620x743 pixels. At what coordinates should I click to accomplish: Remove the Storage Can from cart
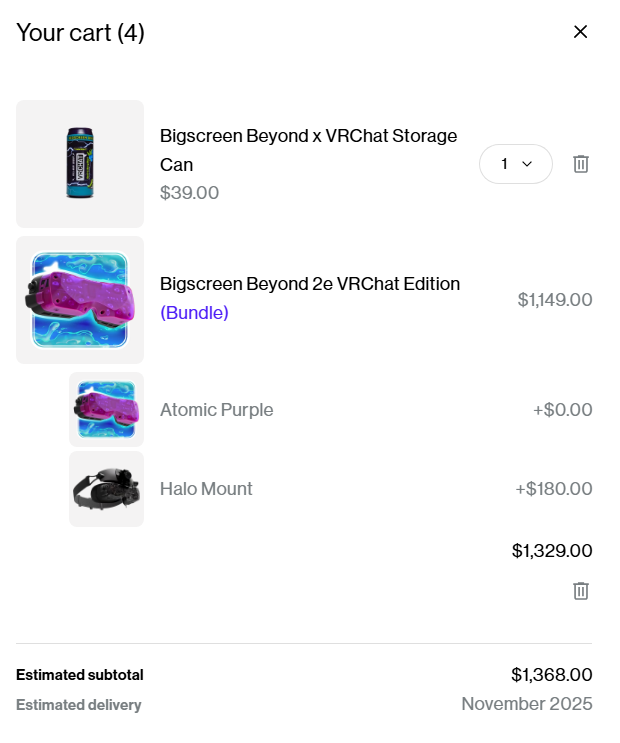(x=580, y=164)
